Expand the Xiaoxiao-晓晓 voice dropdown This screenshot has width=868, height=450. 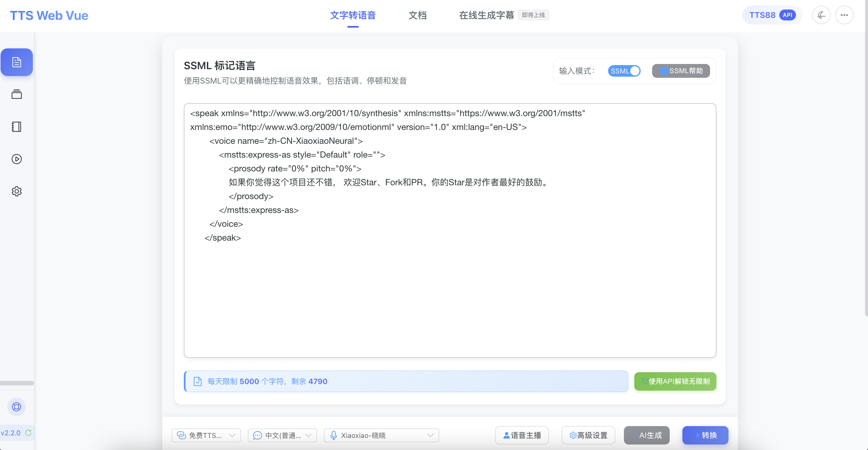tap(382, 435)
